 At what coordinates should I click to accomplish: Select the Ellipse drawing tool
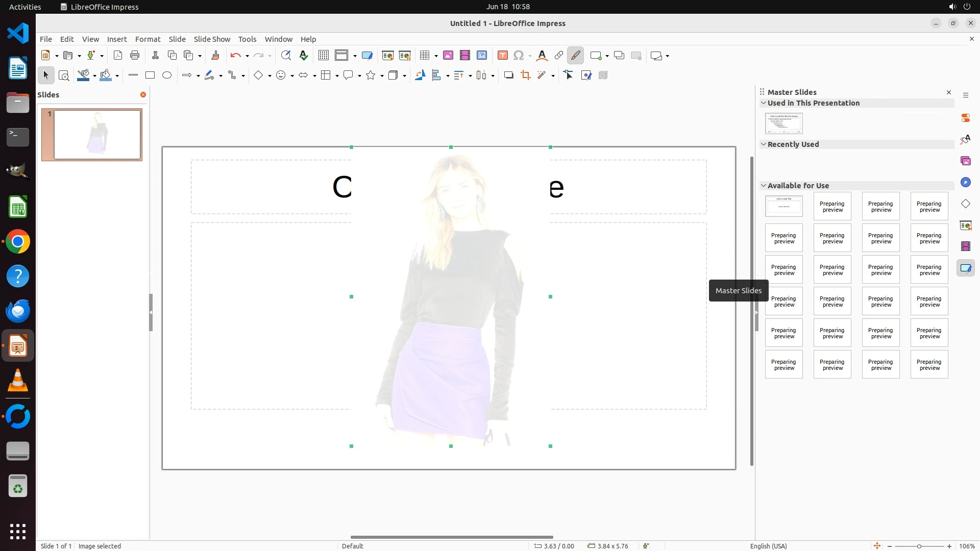167,76
